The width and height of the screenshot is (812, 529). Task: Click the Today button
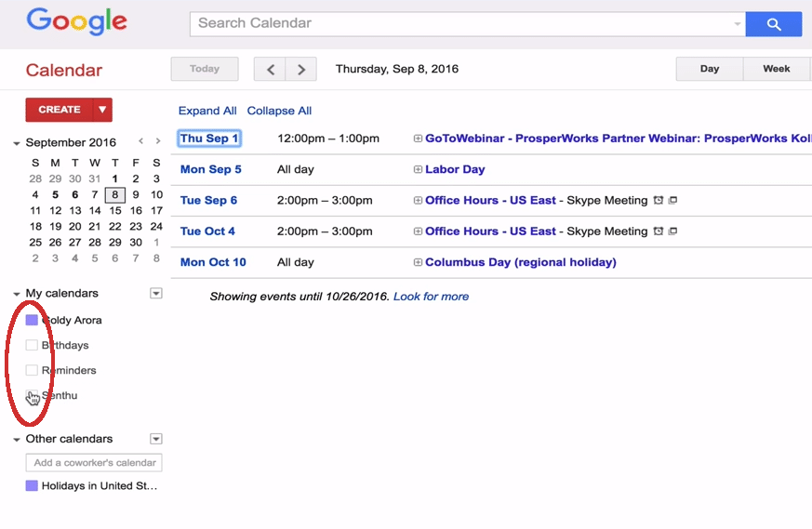tap(205, 69)
